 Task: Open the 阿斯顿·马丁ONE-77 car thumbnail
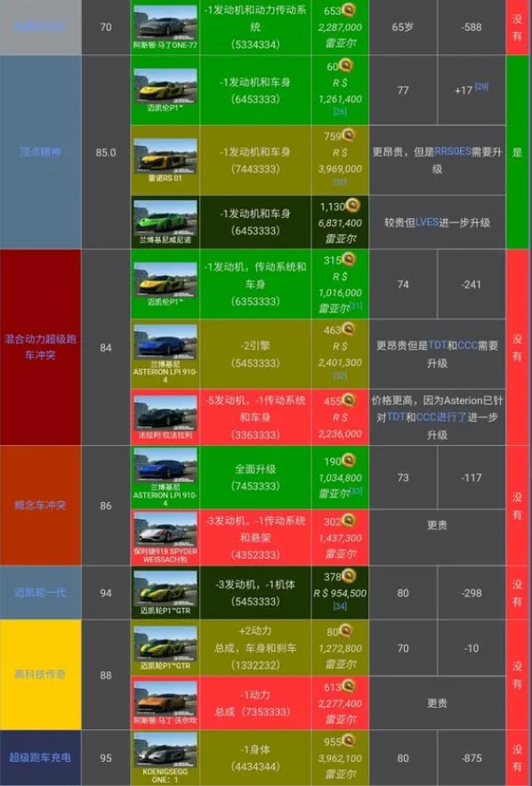pos(165,22)
